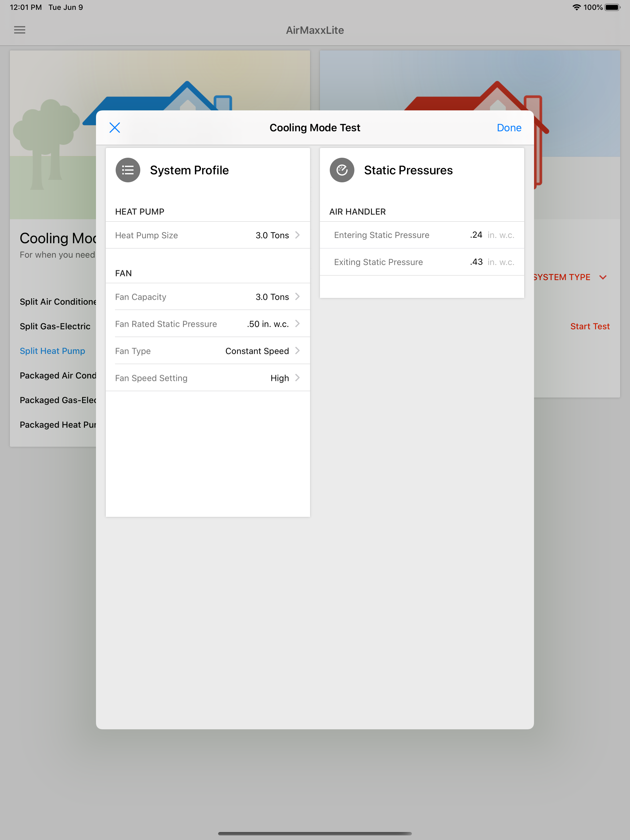Open the Fan Capacity selector
Viewport: 630px width, 840px height.
(208, 297)
